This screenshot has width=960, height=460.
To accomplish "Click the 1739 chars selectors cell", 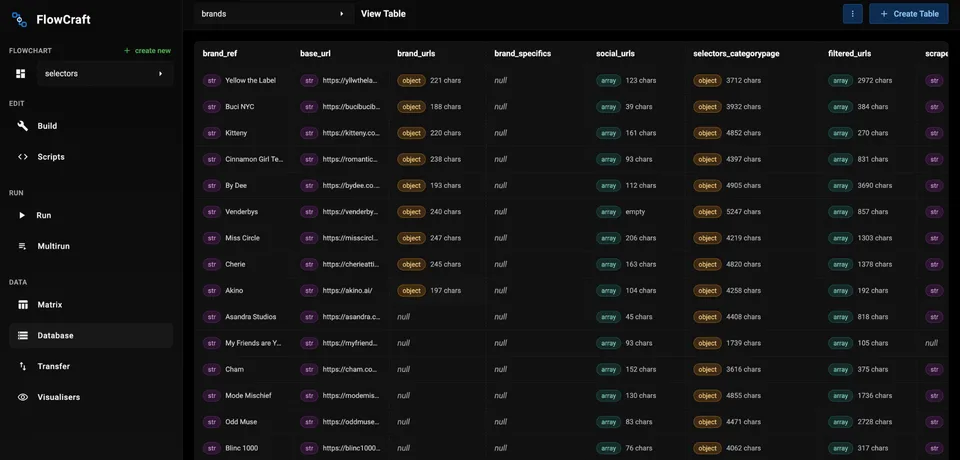I will pos(754,344).
